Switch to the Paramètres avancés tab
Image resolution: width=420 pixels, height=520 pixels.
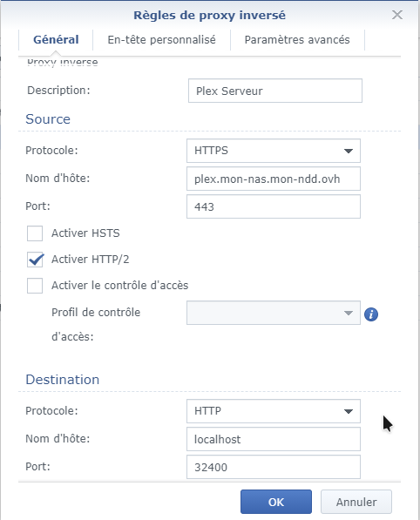[297, 40]
